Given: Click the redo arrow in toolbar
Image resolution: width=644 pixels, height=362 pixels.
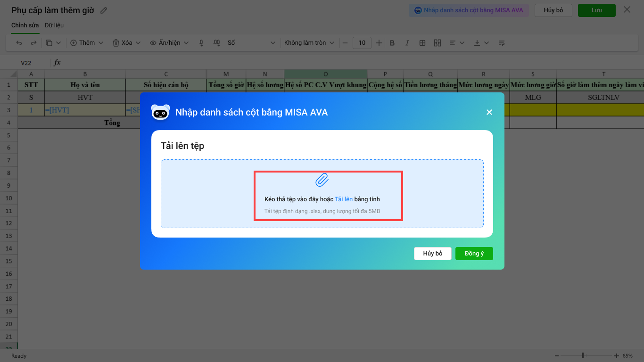Looking at the screenshot, I should click(33, 43).
